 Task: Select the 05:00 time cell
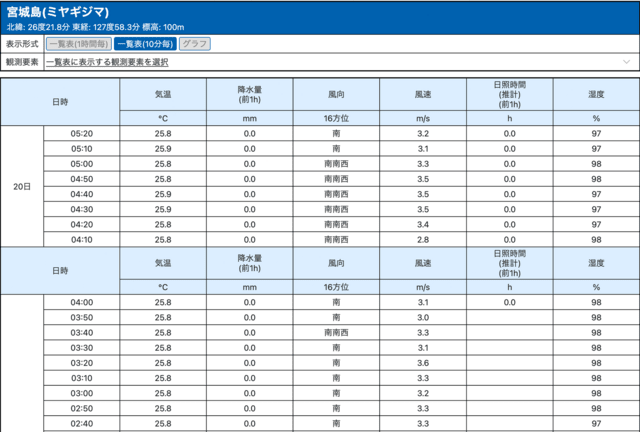point(82,164)
